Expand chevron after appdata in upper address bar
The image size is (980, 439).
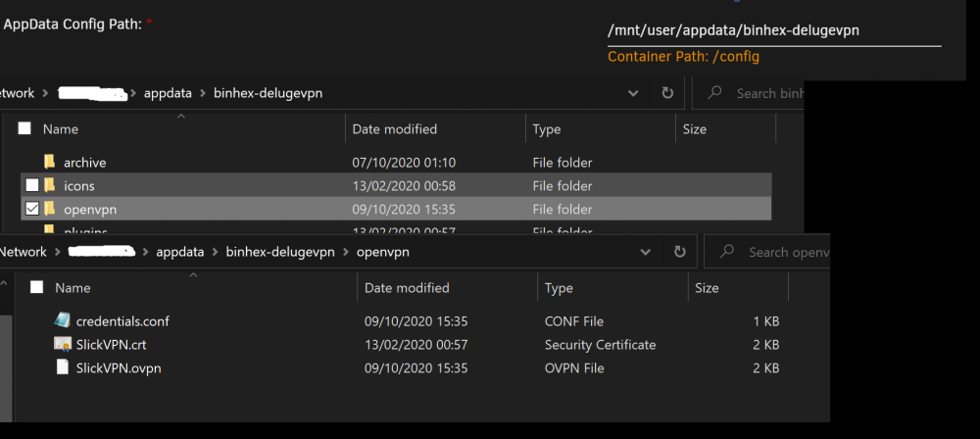click(203, 94)
